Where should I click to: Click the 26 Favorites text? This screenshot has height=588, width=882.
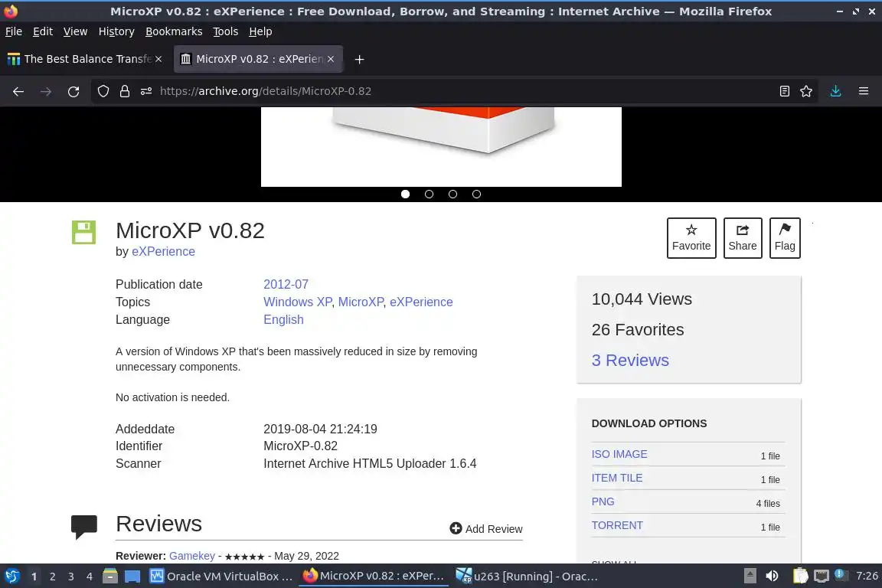637,330
